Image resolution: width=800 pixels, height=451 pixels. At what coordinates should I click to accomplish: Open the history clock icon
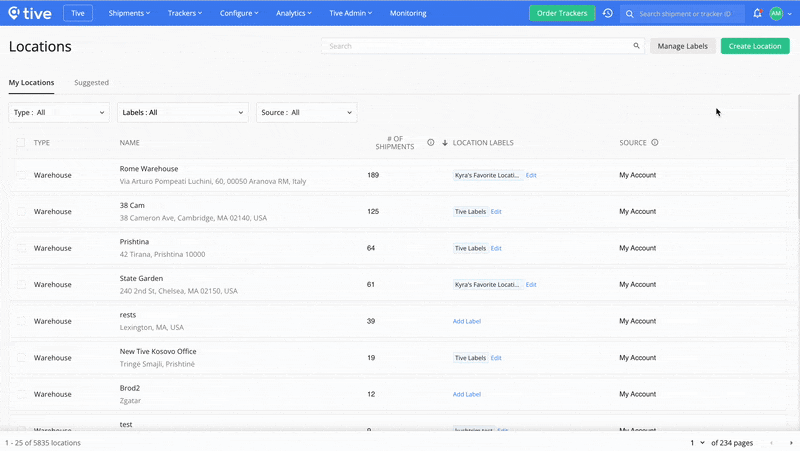point(607,13)
